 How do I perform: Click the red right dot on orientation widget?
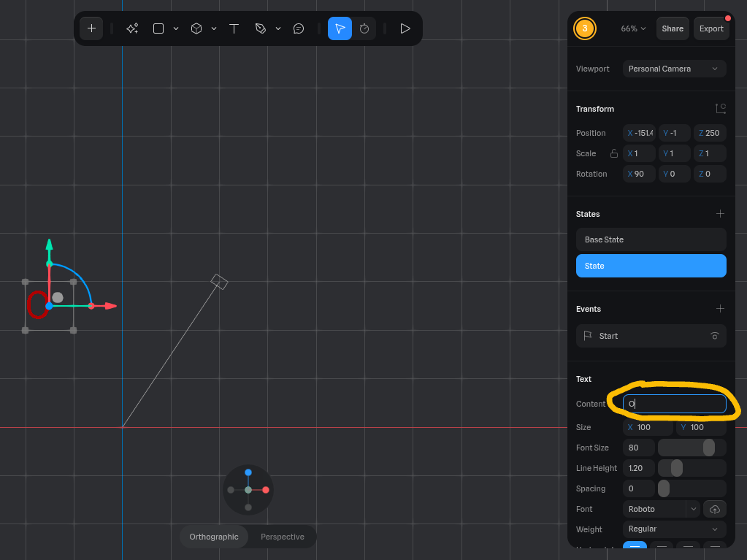click(266, 490)
